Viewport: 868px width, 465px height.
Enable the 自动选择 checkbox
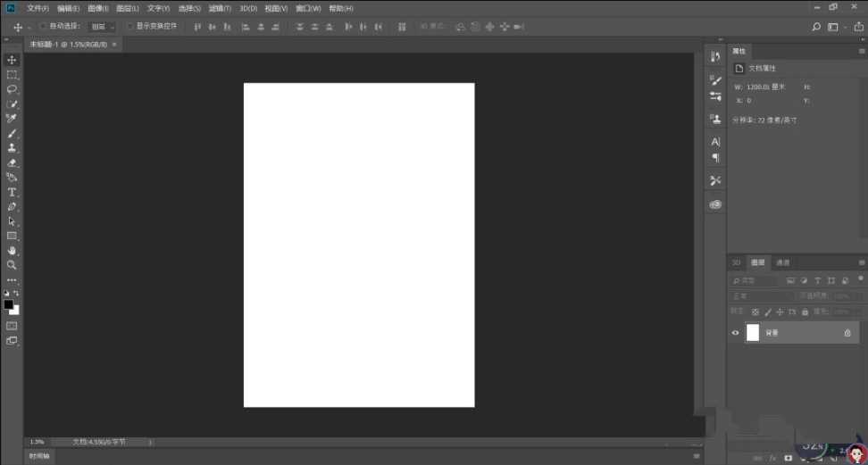pos(43,27)
